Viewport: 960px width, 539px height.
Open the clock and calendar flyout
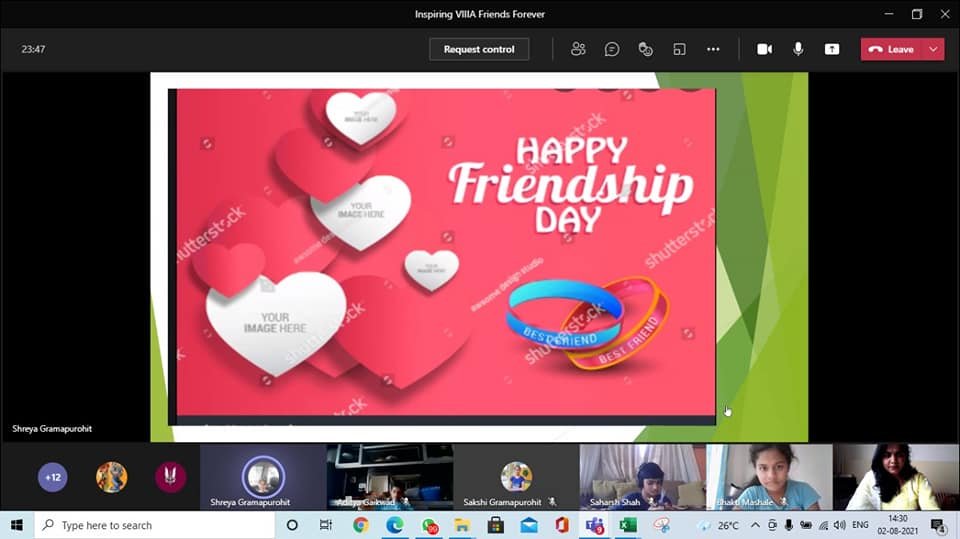point(898,525)
